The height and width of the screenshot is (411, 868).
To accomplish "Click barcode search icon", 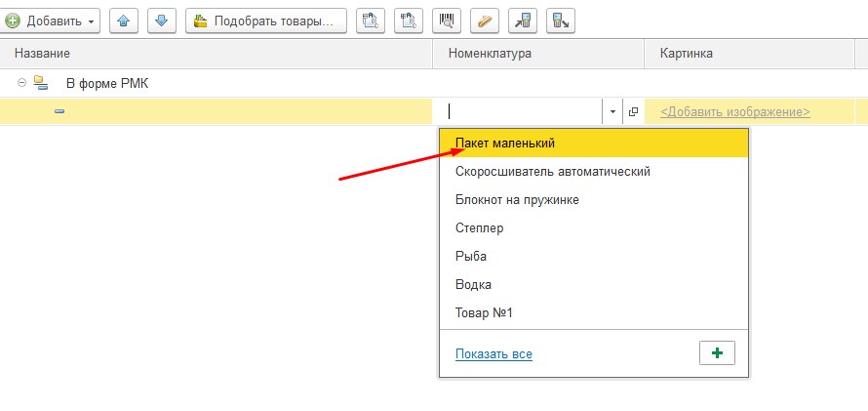I will [x=446, y=21].
